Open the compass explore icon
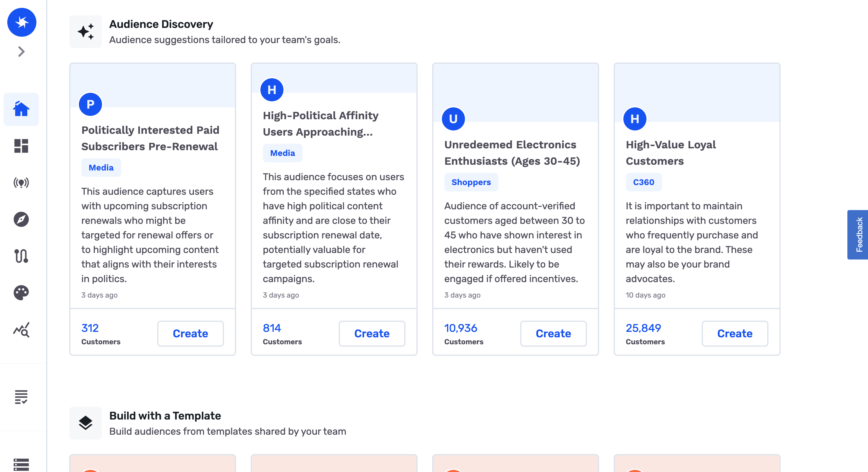 [21, 219]
